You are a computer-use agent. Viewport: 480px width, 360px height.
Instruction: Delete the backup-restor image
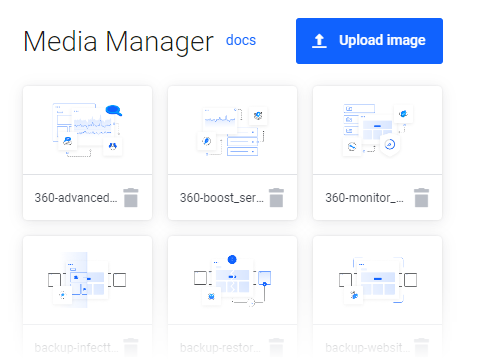pyautogui.click(x=276, y=347)
